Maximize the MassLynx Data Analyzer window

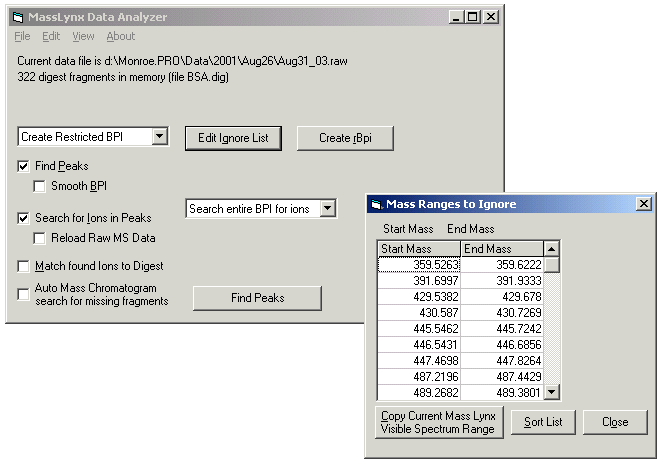click(473, 17)
